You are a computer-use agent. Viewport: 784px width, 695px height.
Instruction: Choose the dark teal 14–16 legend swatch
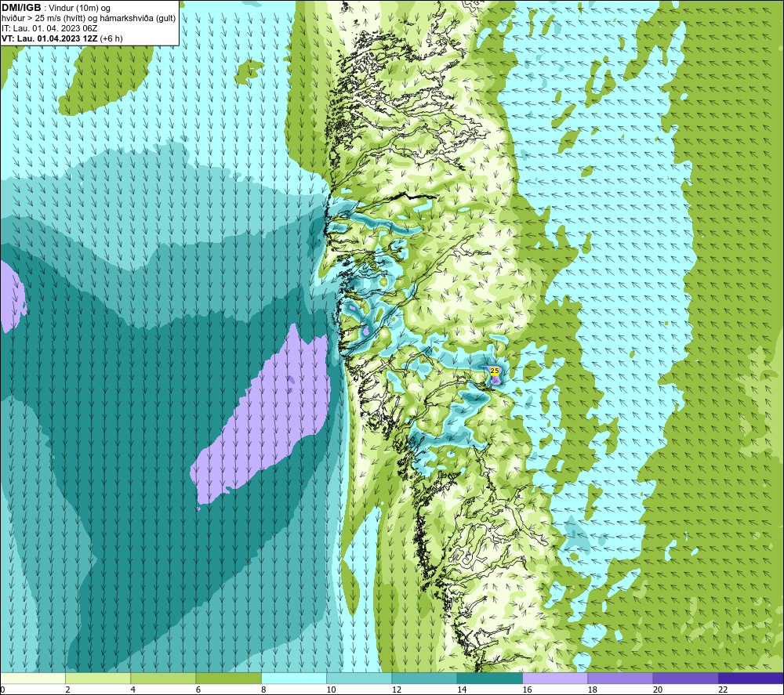pos(489,678)
